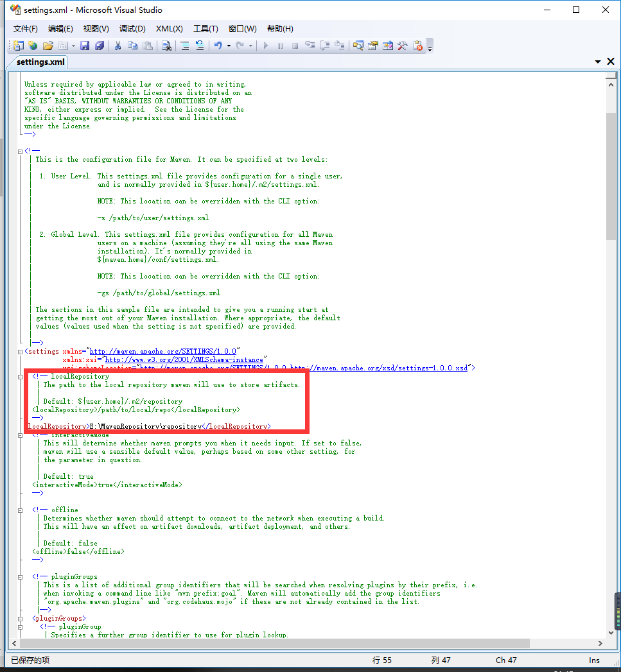Image resolution: width=621 pixels, height=672 pixels.
Task: Click the Start debugging play icon
Action: click(266, 46)
